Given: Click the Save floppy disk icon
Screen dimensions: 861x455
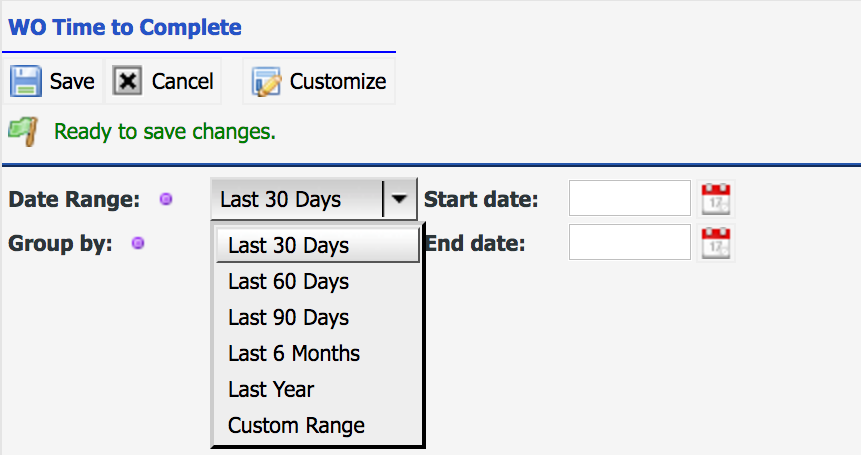Looking at the screenshot, I should (25, 81).
